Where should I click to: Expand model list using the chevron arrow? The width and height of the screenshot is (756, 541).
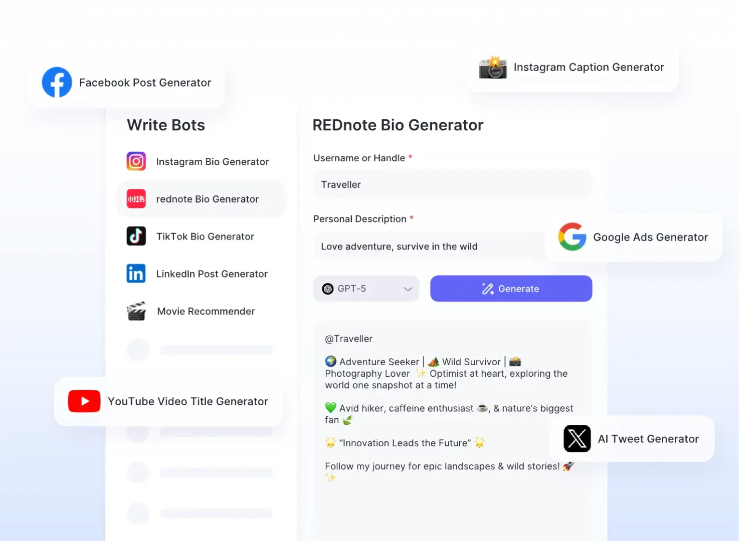[408, 289]
